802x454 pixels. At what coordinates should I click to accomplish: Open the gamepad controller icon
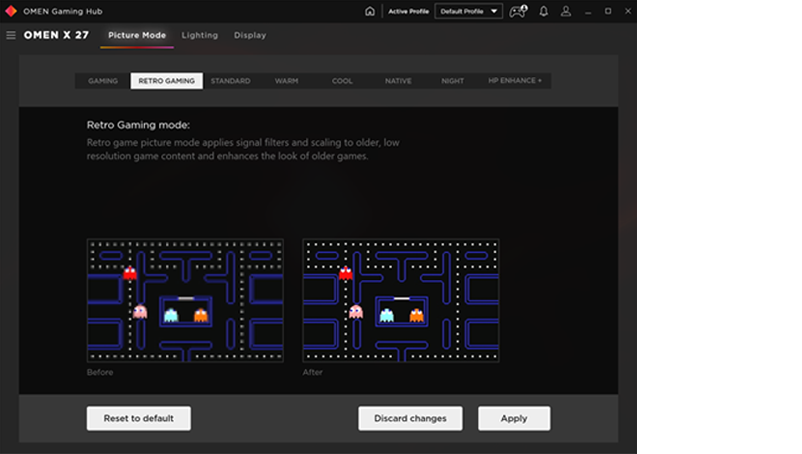click(x=518, y=11)
